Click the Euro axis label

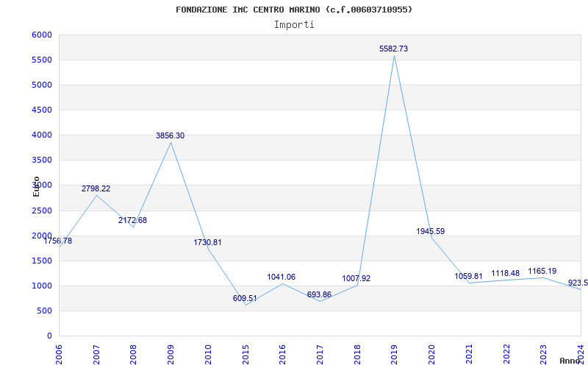click(36, 186)
